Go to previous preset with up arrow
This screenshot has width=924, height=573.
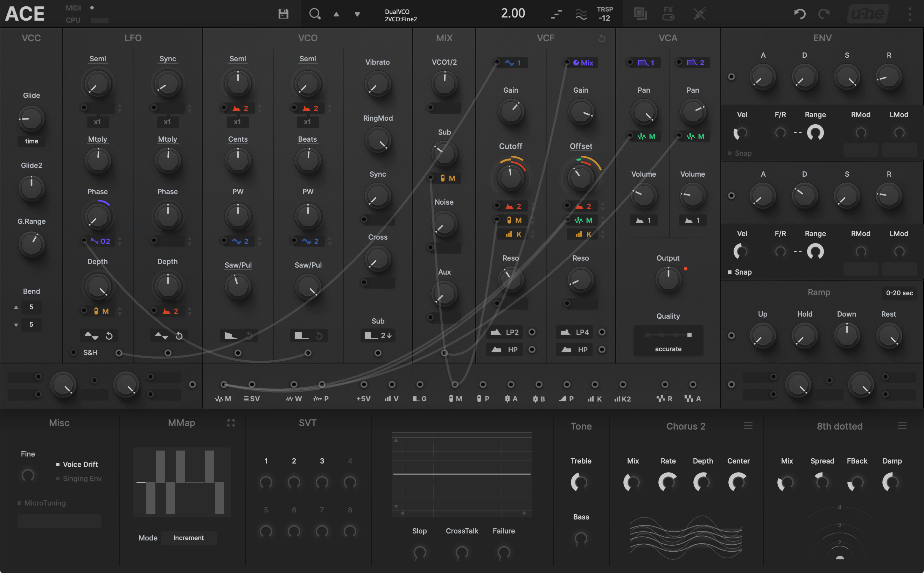click(336, 14)
